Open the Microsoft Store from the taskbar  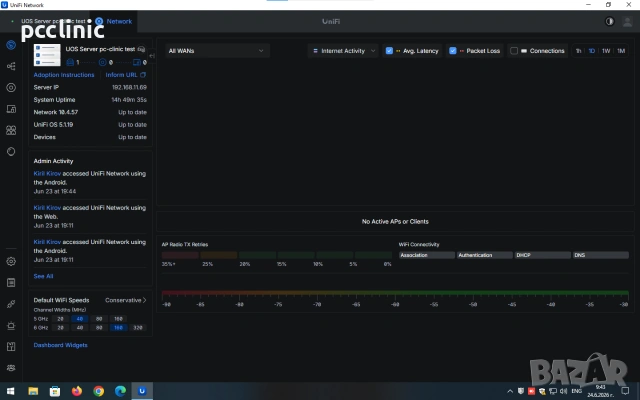(55, 391)
